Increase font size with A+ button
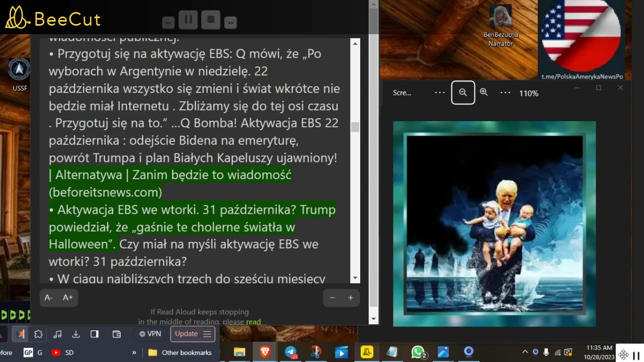The image size is (644, 362). pyautogui.click(x=67, y=298)
